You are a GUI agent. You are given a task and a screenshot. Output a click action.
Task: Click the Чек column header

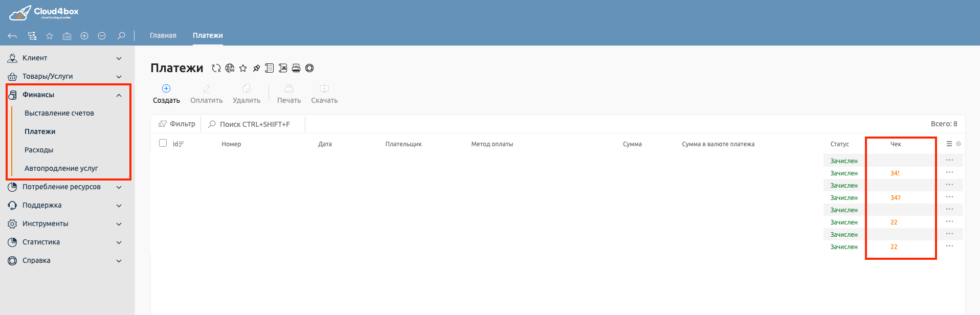coord(896,144)
